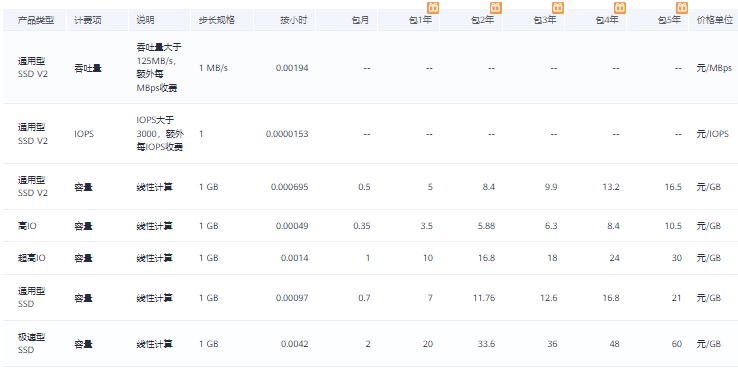Click the 价格单位 column header
This screenshot has height=369, width=738.
715,20
